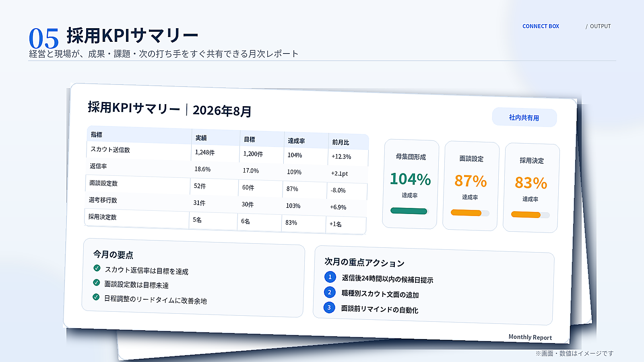
Task: Click the スカウト送信数 row label
Action: coord(110,150)
